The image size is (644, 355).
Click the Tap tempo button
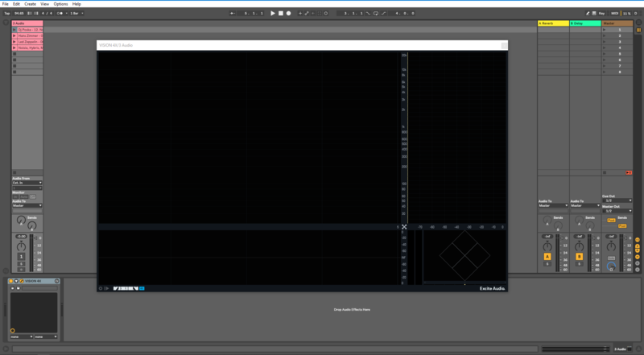6,13
